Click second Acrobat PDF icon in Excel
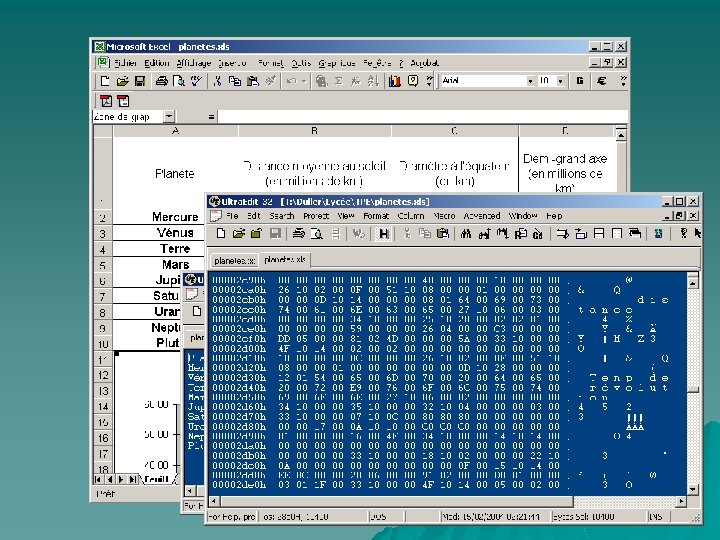Image resolution: width=720 pixels, height=540 pixels. click(x=123, y=101)
